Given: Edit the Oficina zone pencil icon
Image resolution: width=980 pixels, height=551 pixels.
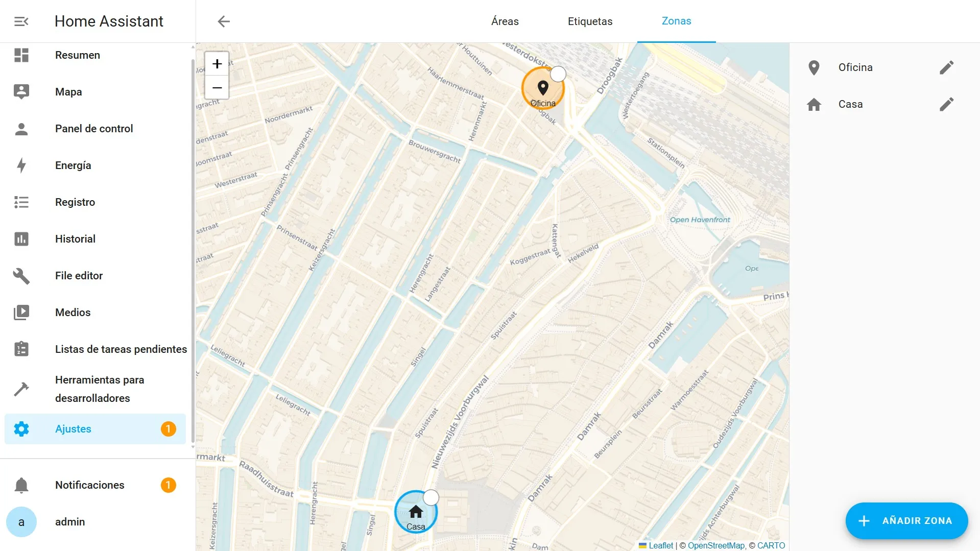Looking at the screenshot, I should click(x=946, y=67).
